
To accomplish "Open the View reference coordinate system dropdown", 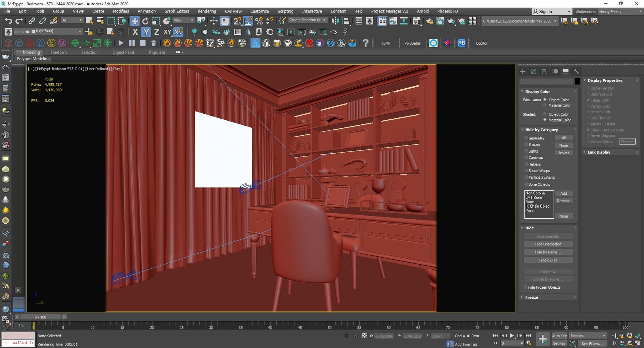I will pos(183,20).
